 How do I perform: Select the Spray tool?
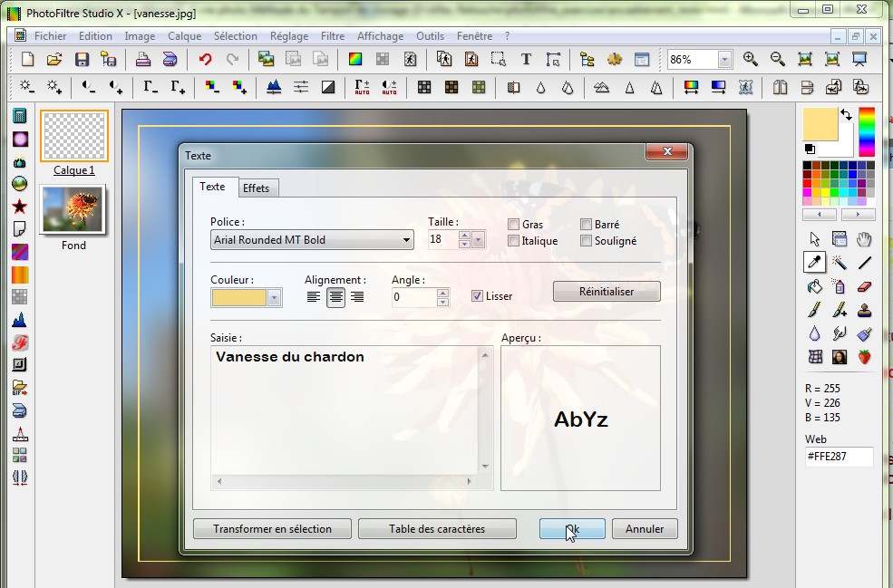(840, 285)
